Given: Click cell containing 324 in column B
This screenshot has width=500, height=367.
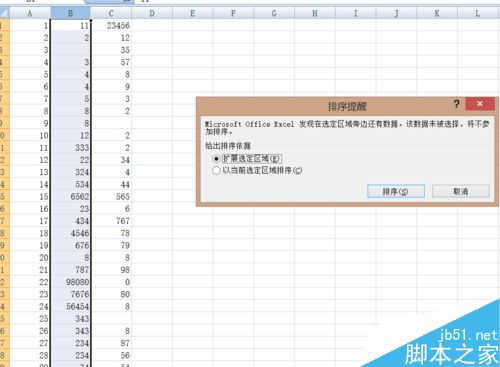Looking at the screenshot, I should (70, 172).
